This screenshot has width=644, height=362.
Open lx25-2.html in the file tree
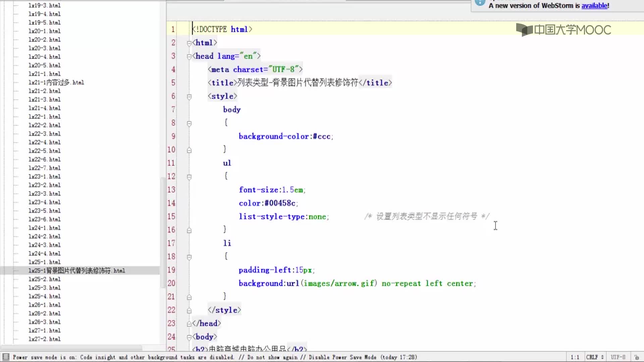point(44,279)
